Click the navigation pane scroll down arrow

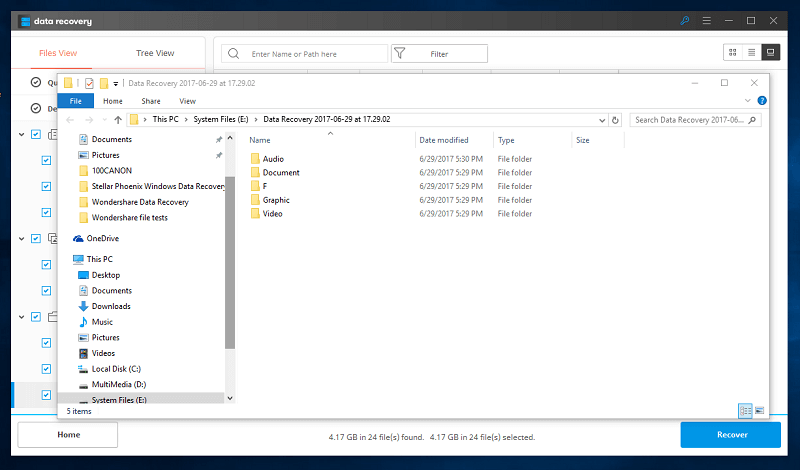click(x=230, y=399)
